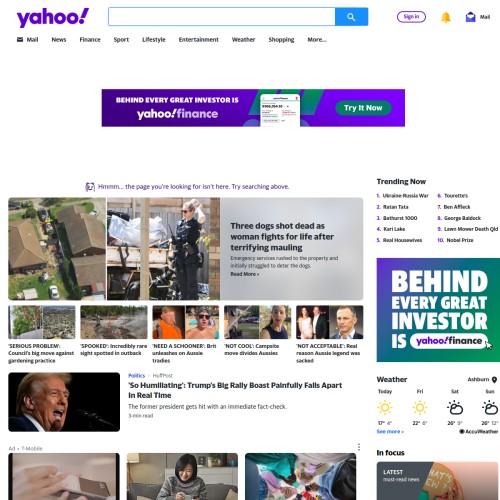Open notifications bell icon
500x500 pixels.
point(446,17)
